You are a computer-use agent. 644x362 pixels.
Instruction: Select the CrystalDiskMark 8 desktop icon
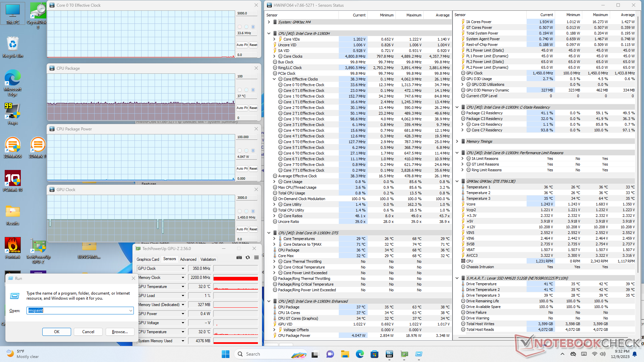pos(37,16)
